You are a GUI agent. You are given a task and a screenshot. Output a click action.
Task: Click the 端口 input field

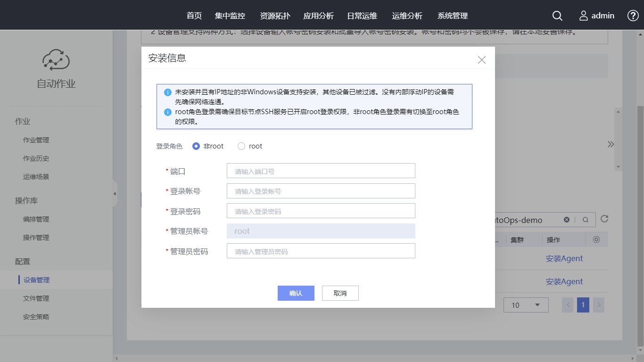[321, 171]
